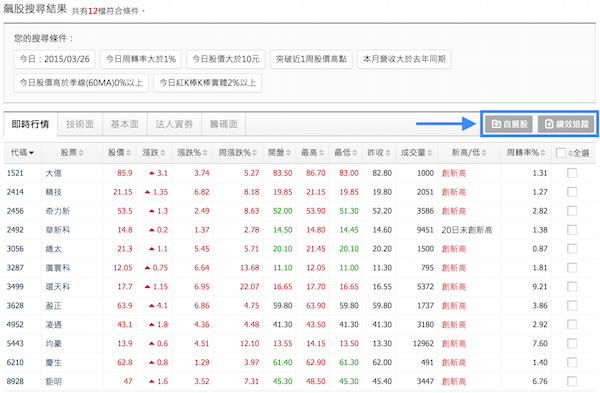
Task: Sort table by 成交量 column
Action: 416,153
